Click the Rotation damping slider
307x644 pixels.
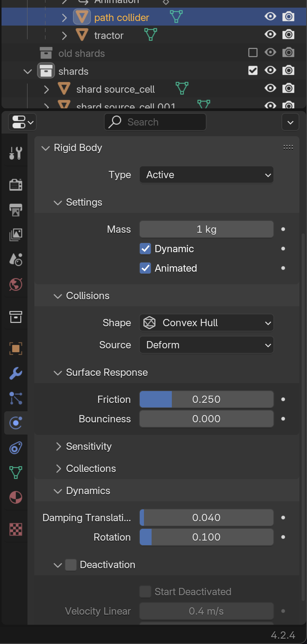(207, 537)
